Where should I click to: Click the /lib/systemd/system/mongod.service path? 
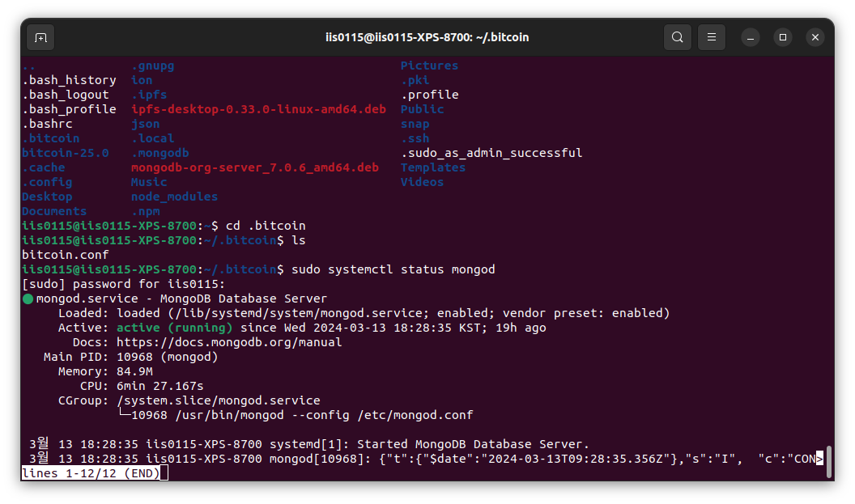click(x=298, y=313)
